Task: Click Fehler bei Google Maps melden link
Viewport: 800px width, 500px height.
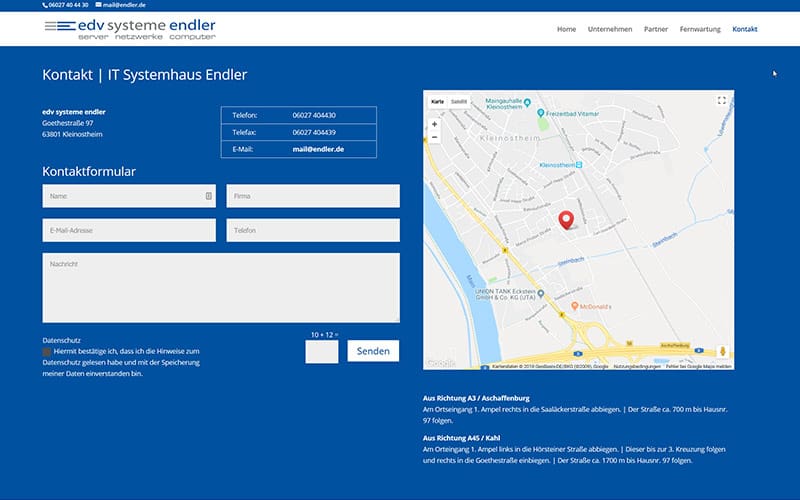Action: tap(698, 366)
